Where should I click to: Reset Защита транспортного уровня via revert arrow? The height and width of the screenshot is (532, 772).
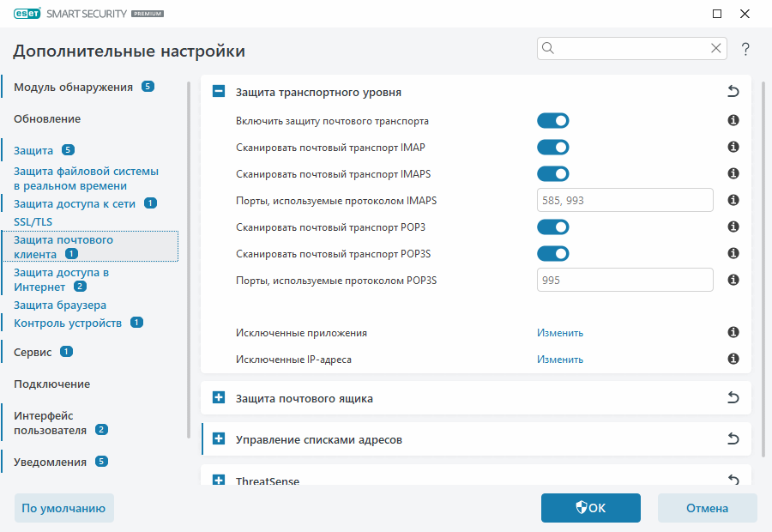tap(733, 90)
